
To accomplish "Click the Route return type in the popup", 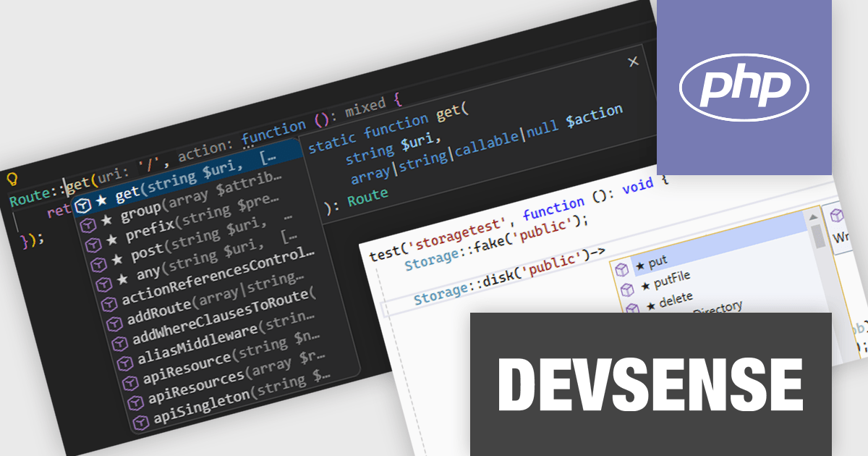I will pos(367,197).
